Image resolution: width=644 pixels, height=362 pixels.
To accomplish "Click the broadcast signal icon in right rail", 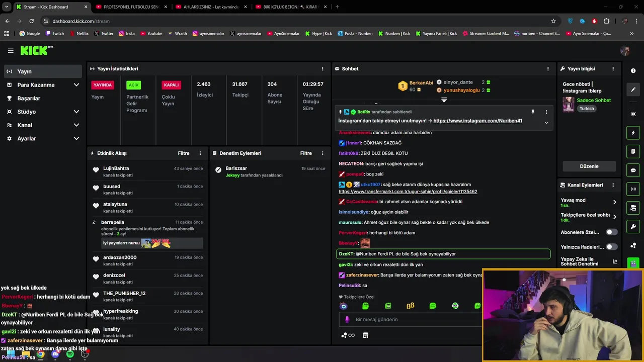I will pyautogui.click(x=633, y=189).
